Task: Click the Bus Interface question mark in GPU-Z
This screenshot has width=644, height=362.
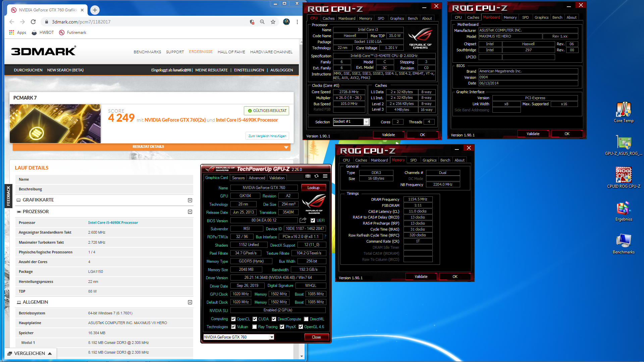Action: pyautogui.click(x=325, y=237)
